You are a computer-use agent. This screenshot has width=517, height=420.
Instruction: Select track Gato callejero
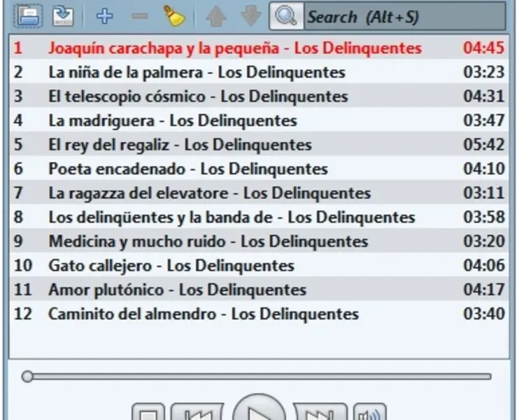pos(259,265)
